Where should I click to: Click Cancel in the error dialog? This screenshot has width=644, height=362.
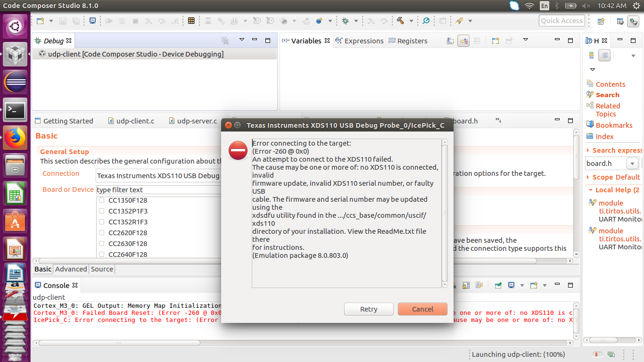[x=422, y=309]
